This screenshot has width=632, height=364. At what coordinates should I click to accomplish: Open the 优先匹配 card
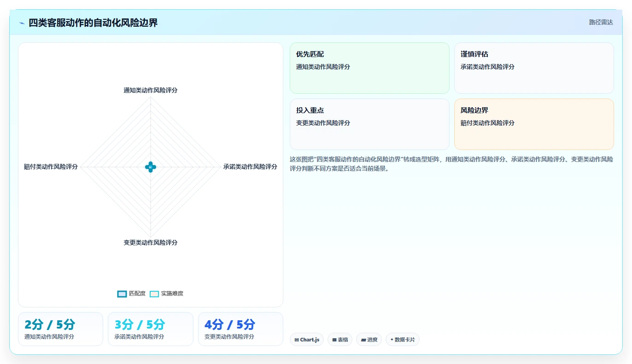(x=369, y=68)
